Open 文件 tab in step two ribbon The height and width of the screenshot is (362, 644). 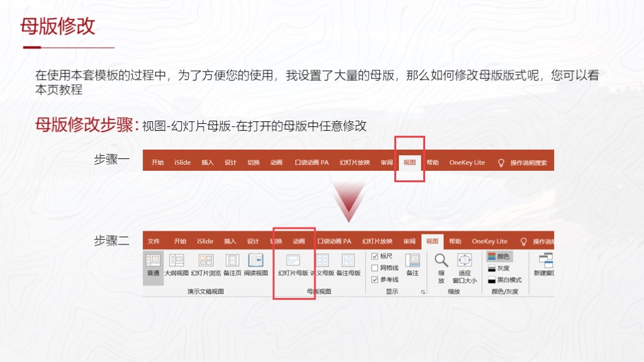click(x=153, y=241)
